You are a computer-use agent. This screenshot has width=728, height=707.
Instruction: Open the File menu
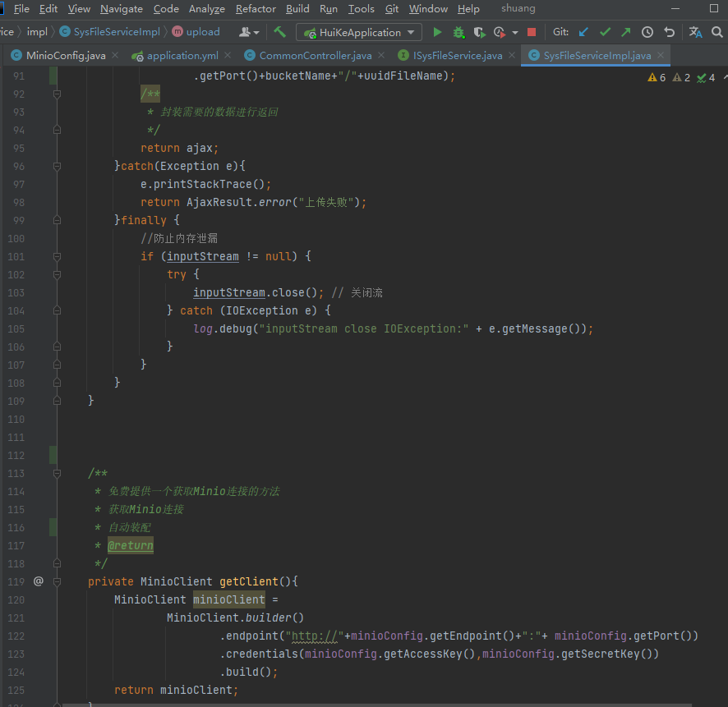click(21, 9)
